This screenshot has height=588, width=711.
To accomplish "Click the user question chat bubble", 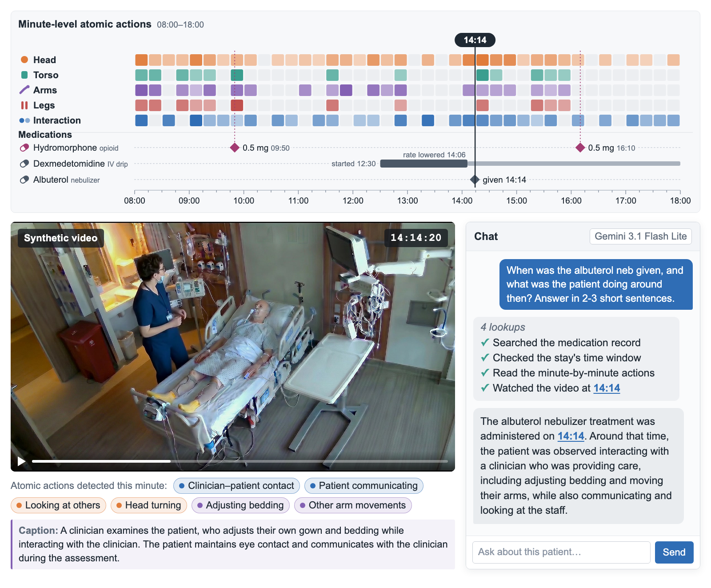I will coord(596,284).
